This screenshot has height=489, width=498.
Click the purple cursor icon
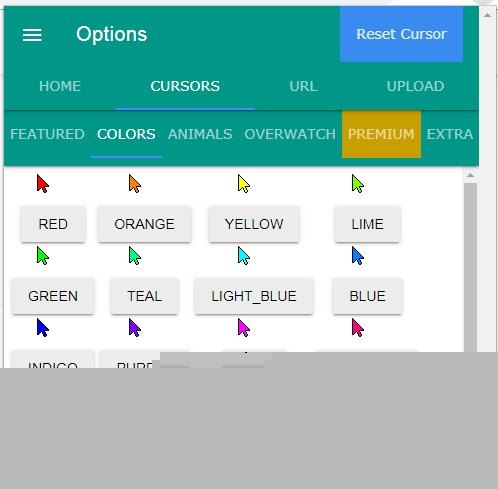pos(135,328)
